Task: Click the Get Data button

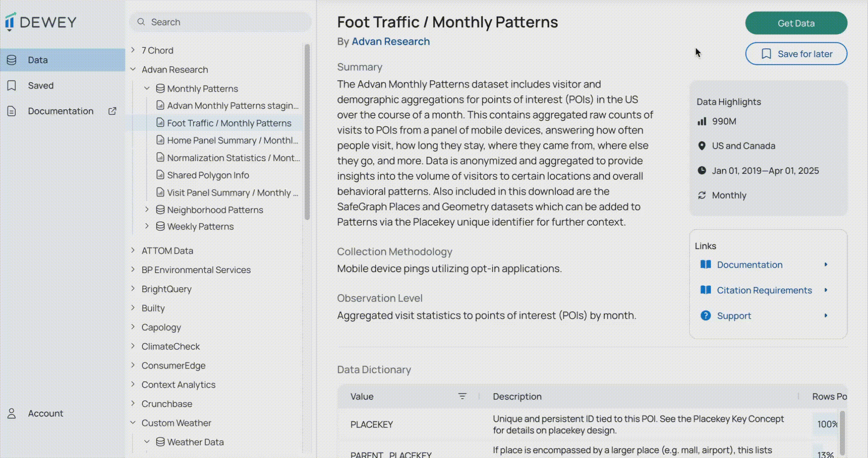Action: click(796, 23)
